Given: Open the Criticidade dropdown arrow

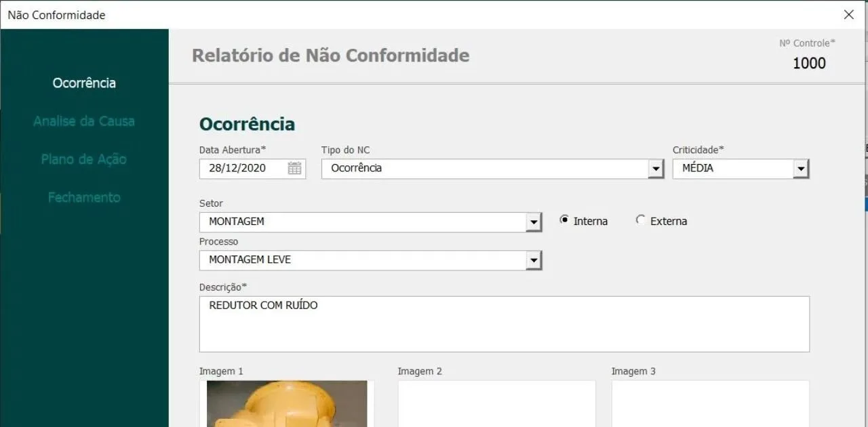Looking at the screenshot, I should point(801,168).
